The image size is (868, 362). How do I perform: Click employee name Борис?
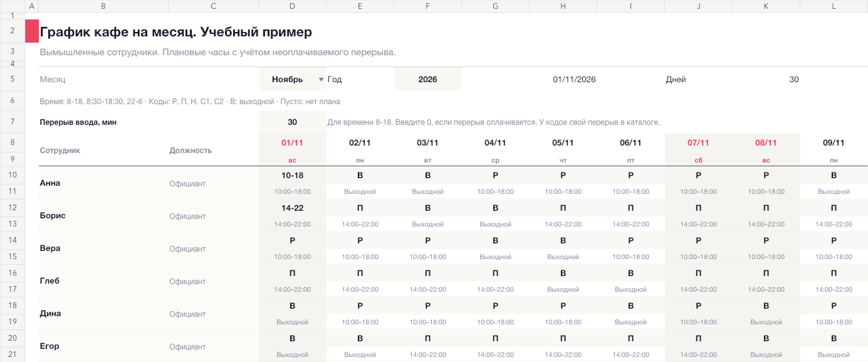[53, 216]
